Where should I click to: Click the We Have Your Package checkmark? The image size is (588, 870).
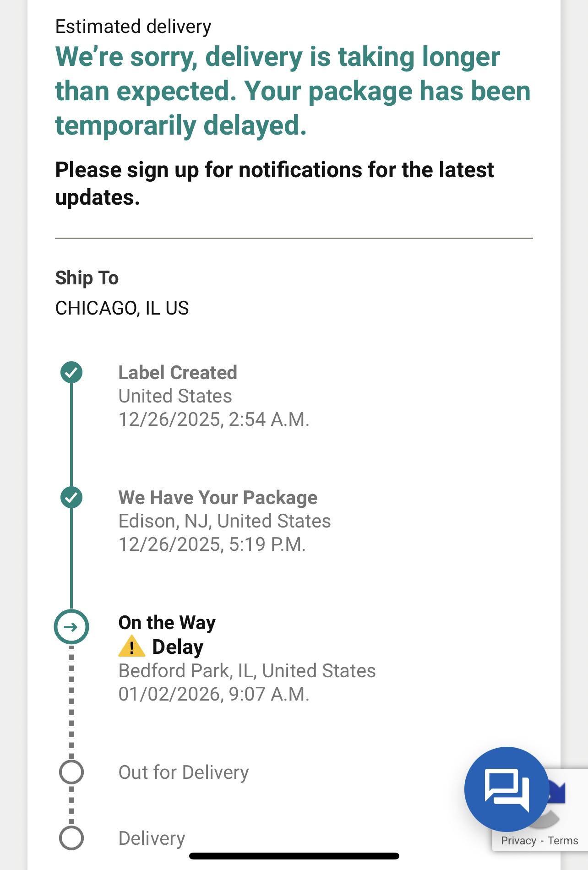(x=71, y=497)
